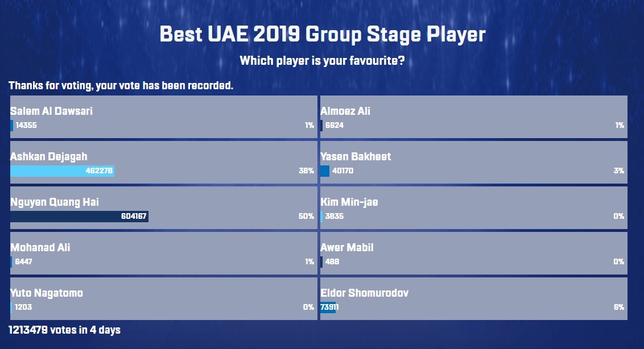The width and height of the screenshot is (644, 349).
Task: Vote for Almoez Ali
Action: [472, 117]
